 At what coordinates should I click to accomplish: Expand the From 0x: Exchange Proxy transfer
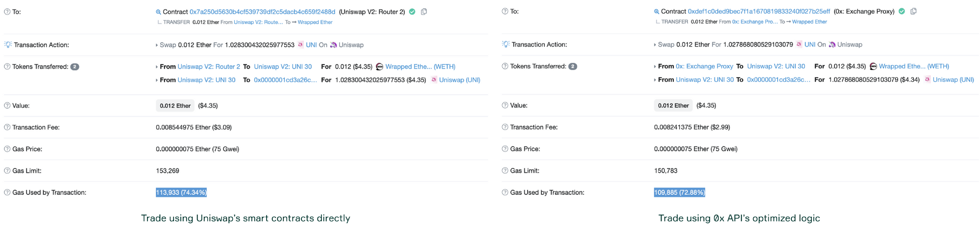point(655,66)
